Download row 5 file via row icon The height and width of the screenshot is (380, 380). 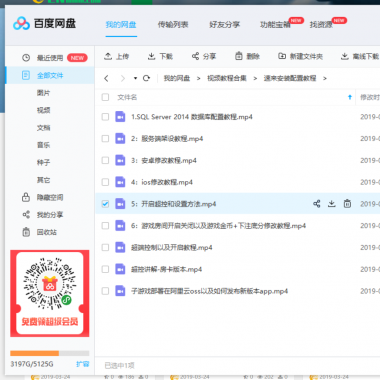(x=332, y=204)
